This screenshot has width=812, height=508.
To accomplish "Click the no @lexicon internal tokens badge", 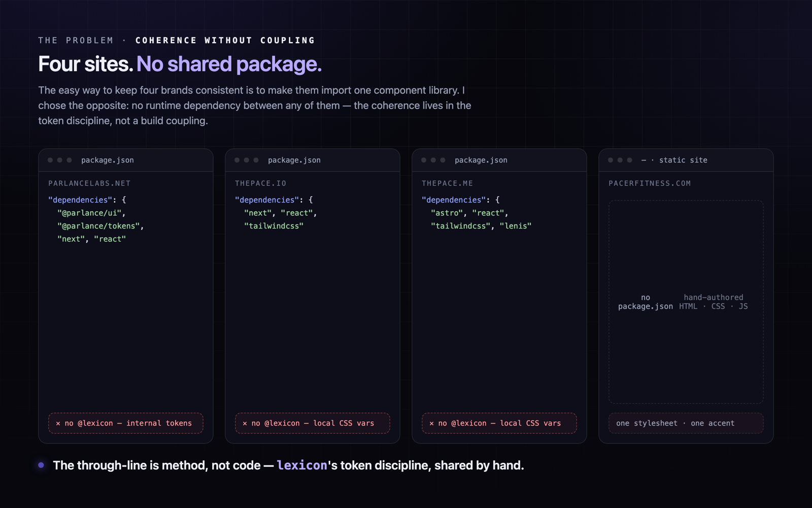I will point(126,423).
